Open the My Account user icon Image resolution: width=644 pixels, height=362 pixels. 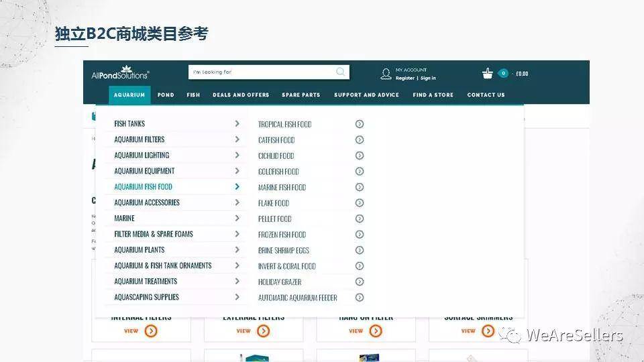pyautogui.click(x=386, y=74)
